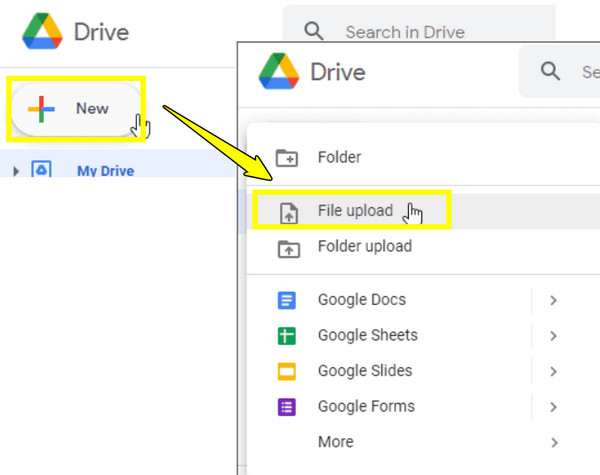
Task: Open My Drive in the sidebar
Action: 105,171
